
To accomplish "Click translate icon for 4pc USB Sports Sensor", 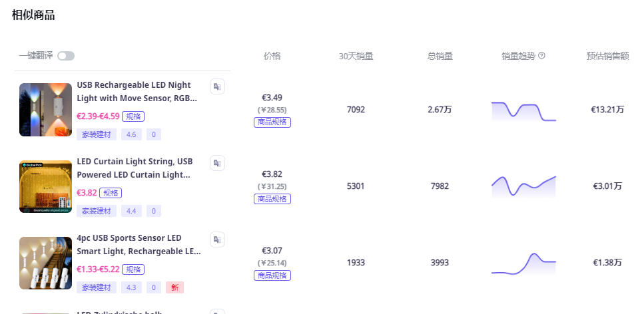I will pyautogui.click(x=217, y=239).
